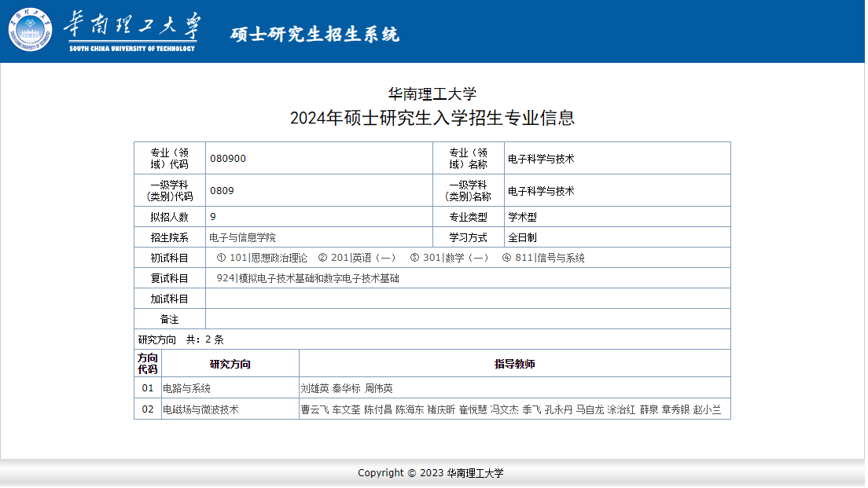The width and height of the screenshot is (868, 488).
Task: Click advisor name 赵小兰
Action: (708, 410)
